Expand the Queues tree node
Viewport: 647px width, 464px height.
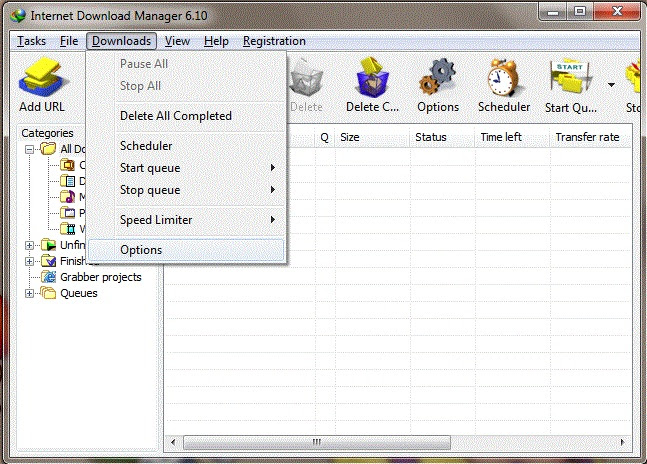pos(29,294)
